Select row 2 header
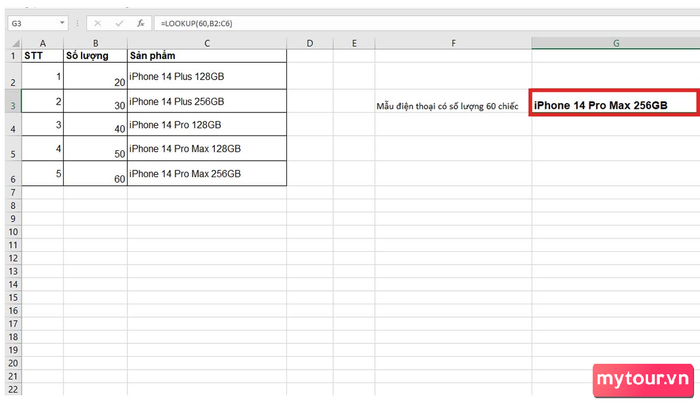This screenshot has height=405, width=700. point(13,76)
